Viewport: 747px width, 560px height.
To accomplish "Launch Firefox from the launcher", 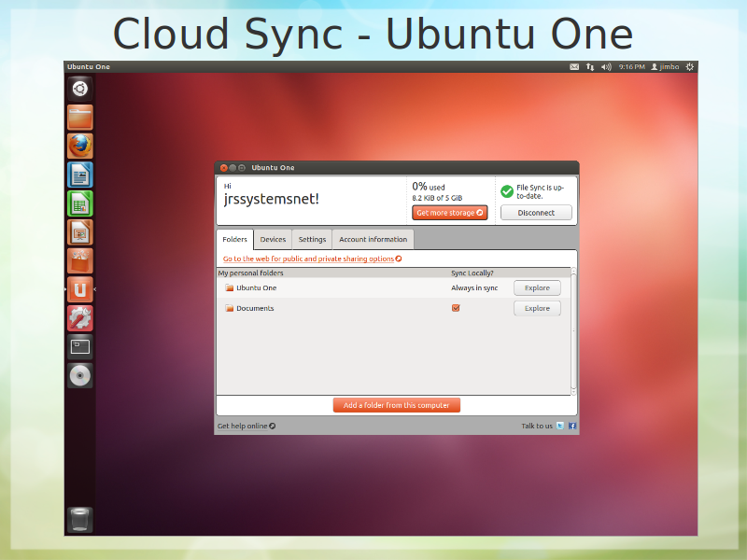I will pyautogui.click(x=80, y=147).
